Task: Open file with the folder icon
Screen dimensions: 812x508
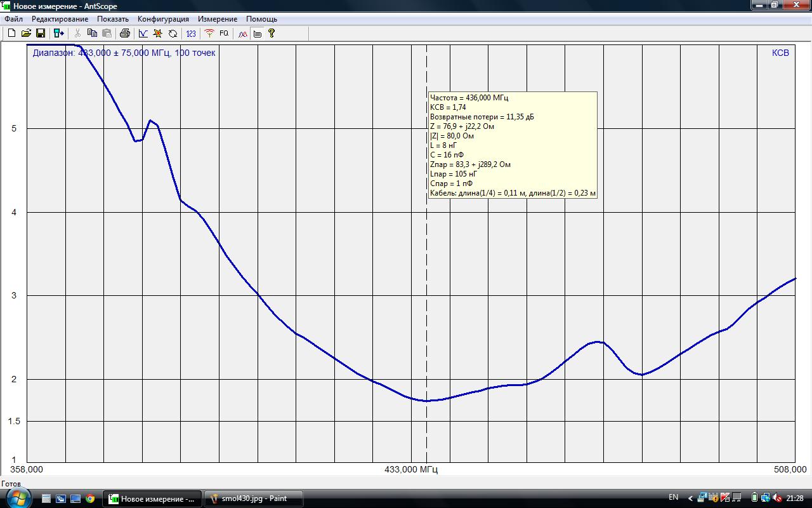Action: (26, 34)
